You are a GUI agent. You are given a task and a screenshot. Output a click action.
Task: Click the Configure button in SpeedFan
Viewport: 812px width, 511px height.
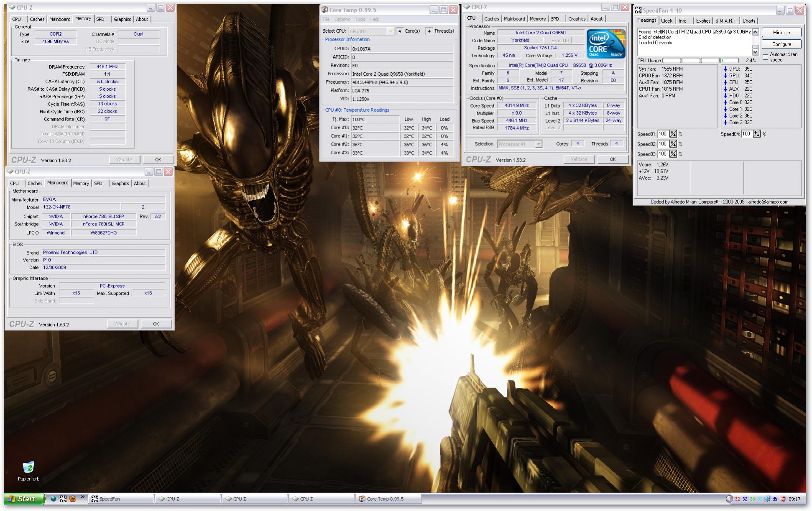[781, 44]
